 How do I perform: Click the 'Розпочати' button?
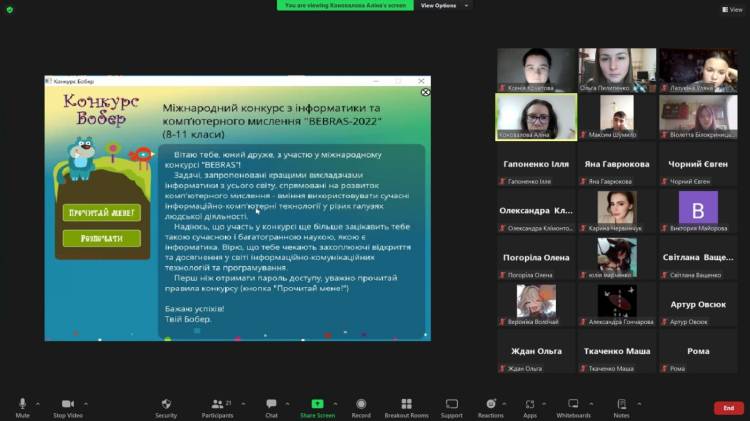click(101, 238)
